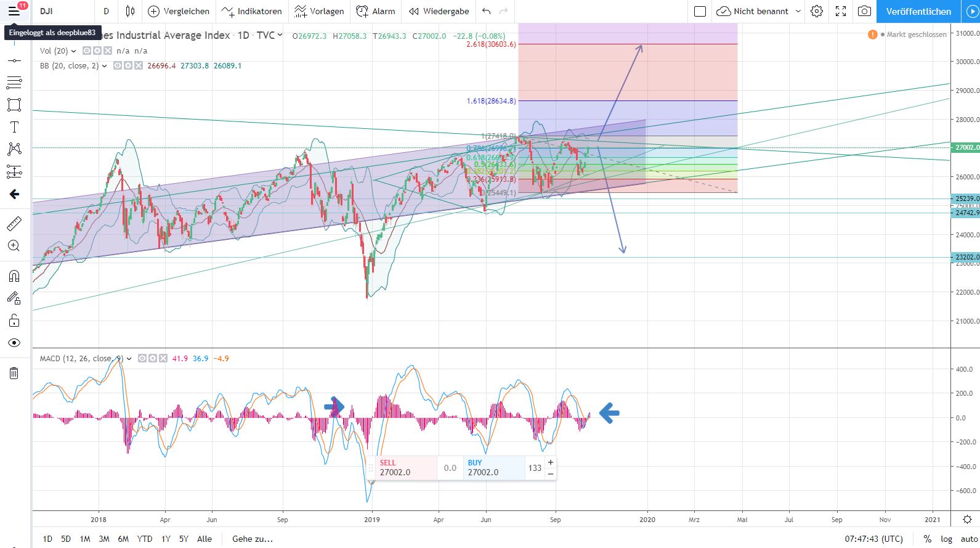Open the Nicht benannt layout dropdown
This screenshot has height=548, width=980.
pos(798,11)
